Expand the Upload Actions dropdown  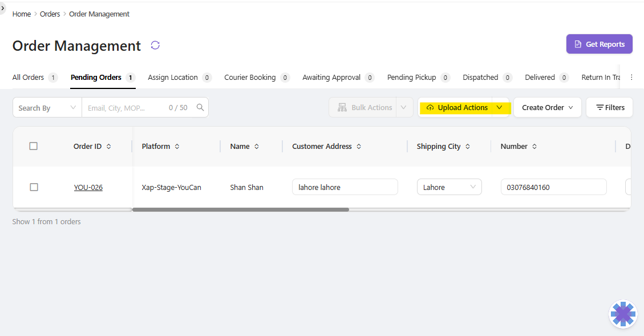pyautogui.click(x=499, y=107)
